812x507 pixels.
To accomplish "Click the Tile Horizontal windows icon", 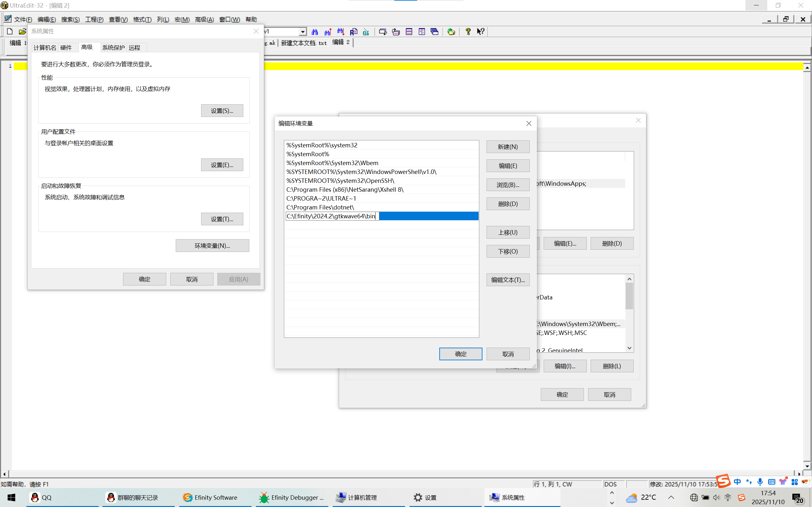I will click(x=409, y=31).
